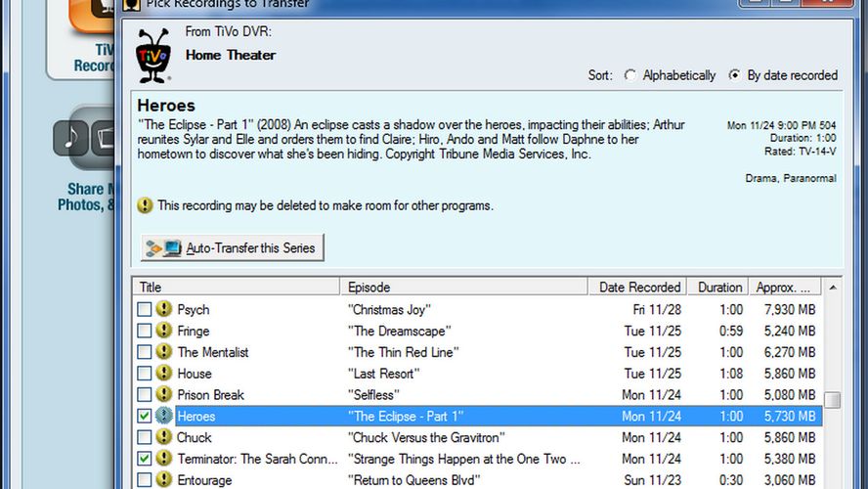
Task: Uncheck the Terminator recording checkbox
Action: coord(144,459)
